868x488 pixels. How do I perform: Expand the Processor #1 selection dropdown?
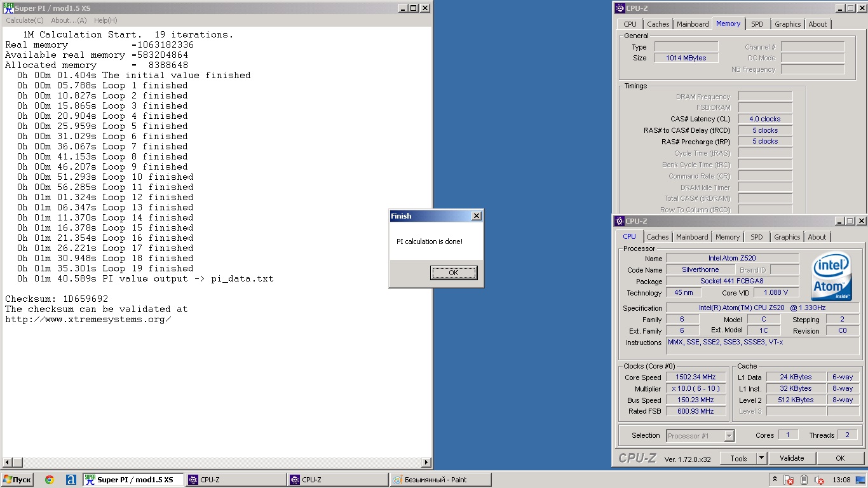(x=729, y=435)
